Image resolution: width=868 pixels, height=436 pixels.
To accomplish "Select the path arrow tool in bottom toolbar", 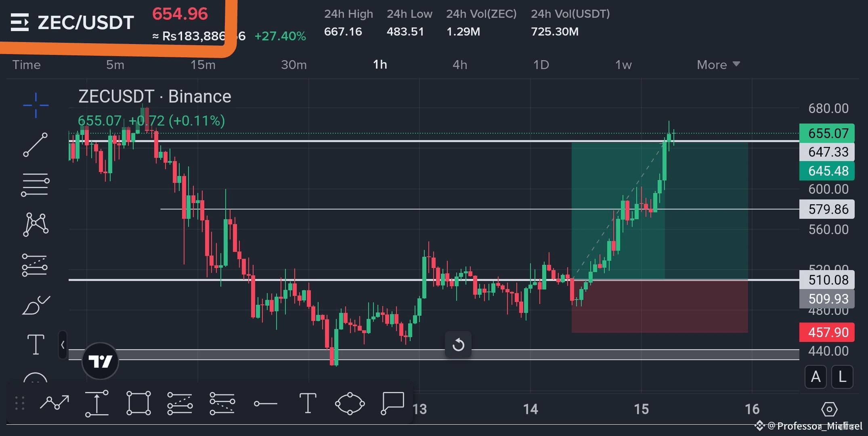I will pos(55,402).
